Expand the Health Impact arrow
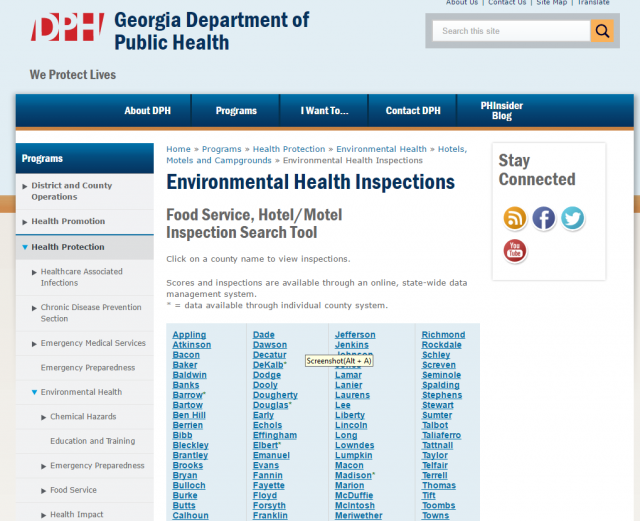Screen dimensions: 640x521 coord(43,515)
